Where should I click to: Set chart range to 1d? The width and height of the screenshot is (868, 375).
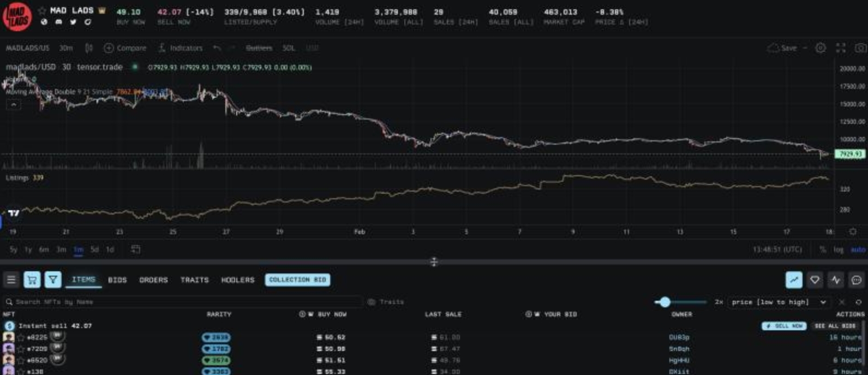coord(110,249)
